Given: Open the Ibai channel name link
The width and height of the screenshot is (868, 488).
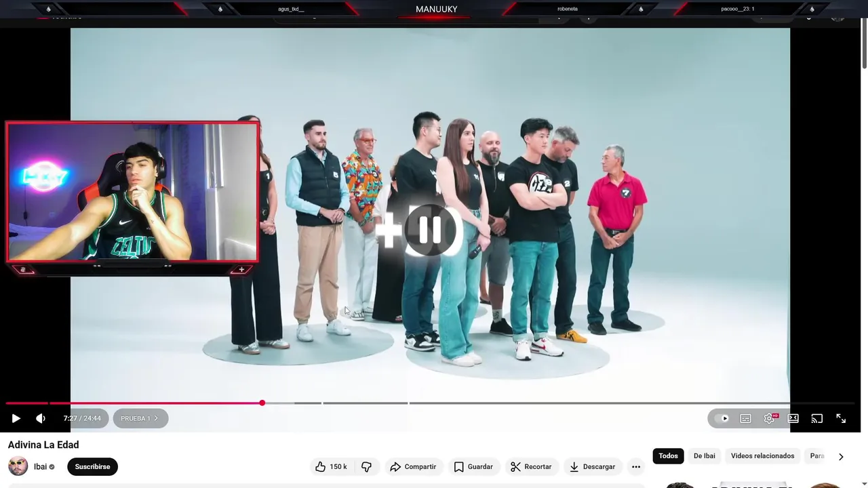Looking at the screenshot, I should 40,466.
